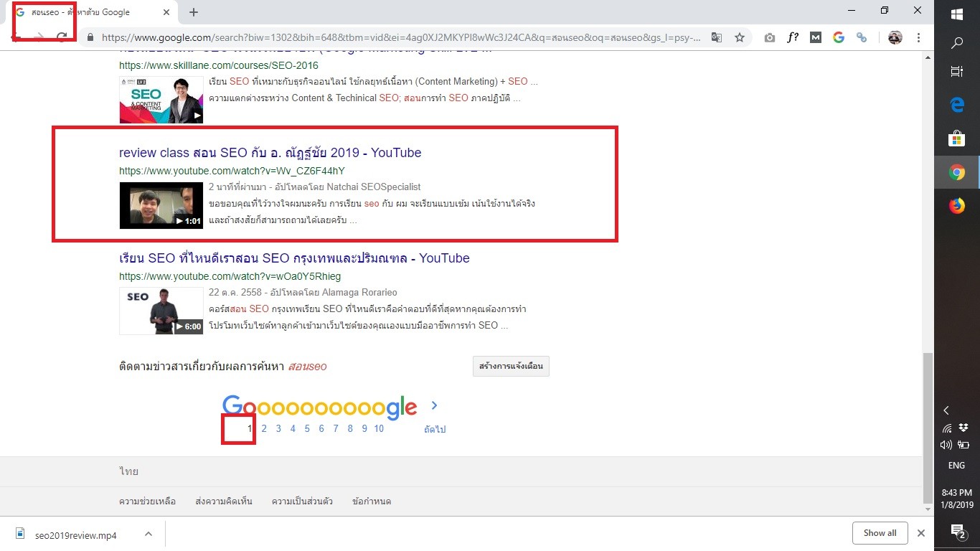This screenshot has height=551, width=980.
Task: Close the สอนseo Google search tab
Action: [166, 12]
